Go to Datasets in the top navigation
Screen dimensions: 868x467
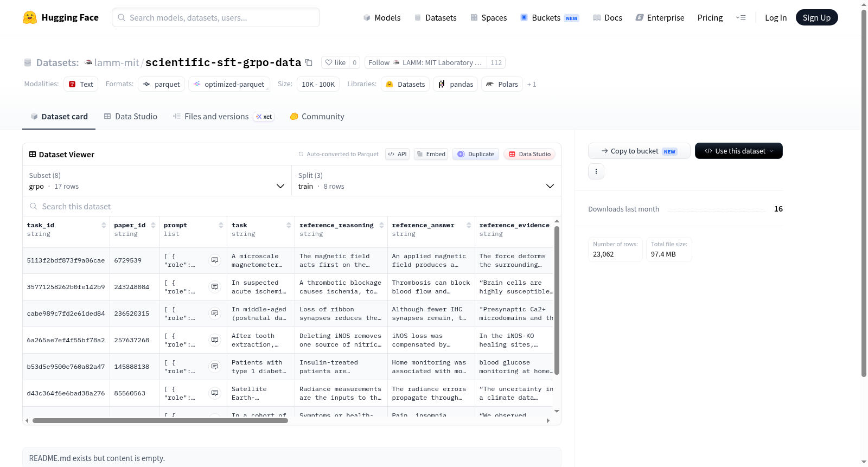pyautogui.click(x=435, y=18)
